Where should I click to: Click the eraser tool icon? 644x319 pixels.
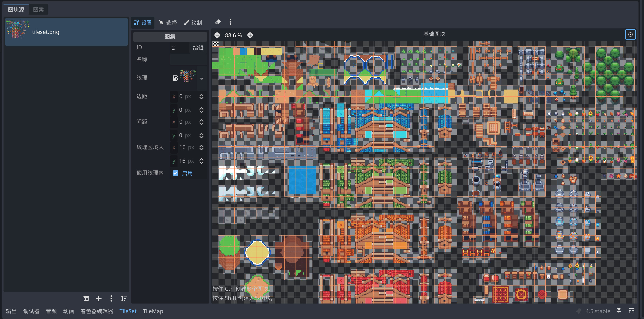pyautogui.click(x=218, y=22)
